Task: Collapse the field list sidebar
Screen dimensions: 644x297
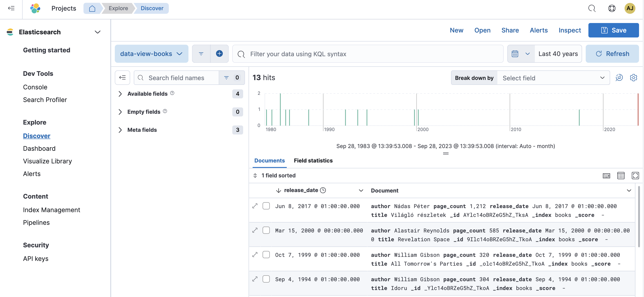Action: point(122,78)
